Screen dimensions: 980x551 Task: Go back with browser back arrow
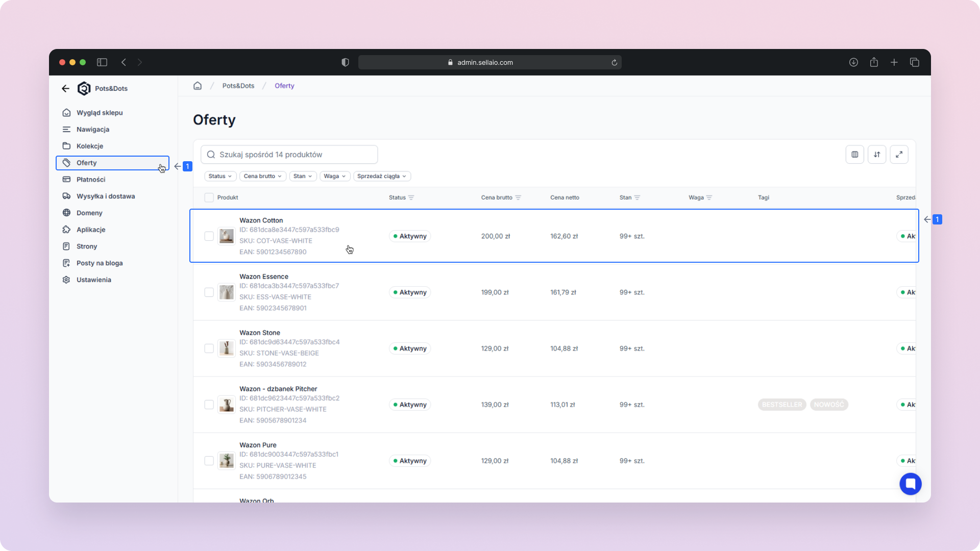tap(124, 62)
